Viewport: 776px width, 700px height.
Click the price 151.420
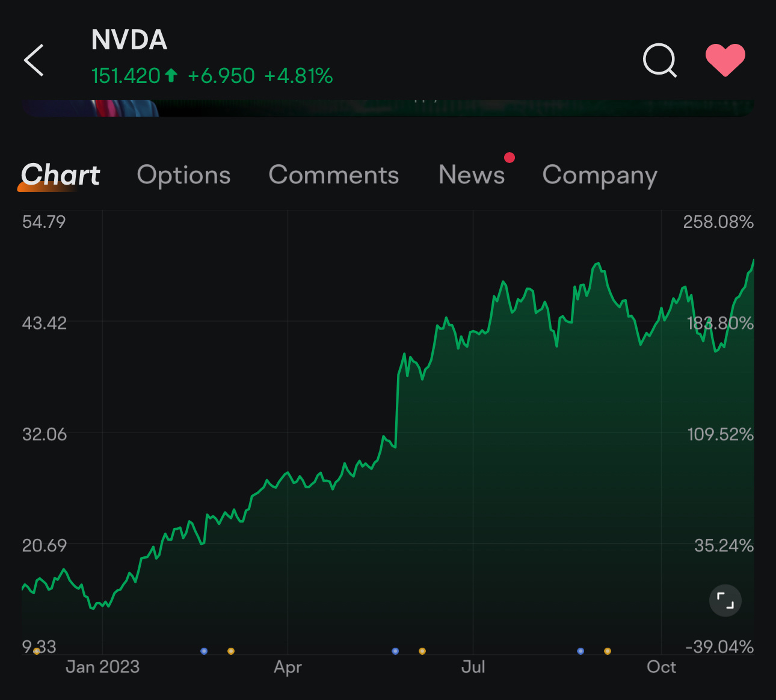coord(125,76)
